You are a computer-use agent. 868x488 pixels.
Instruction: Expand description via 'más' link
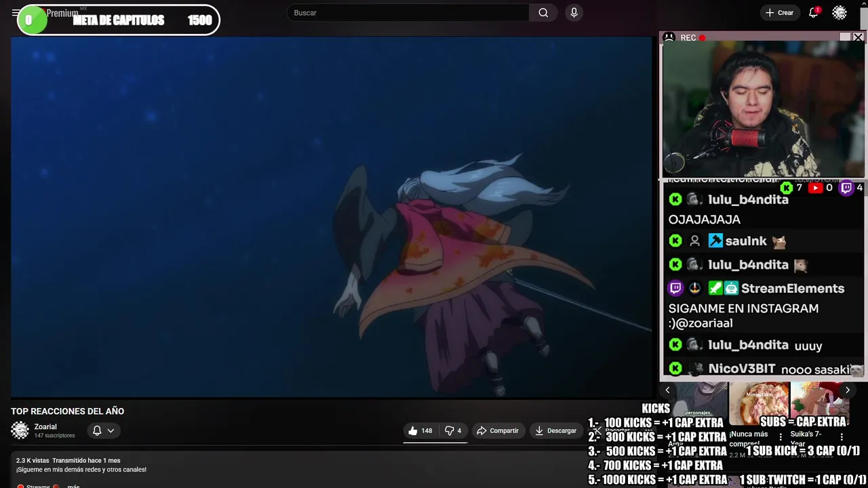(73, 486)
